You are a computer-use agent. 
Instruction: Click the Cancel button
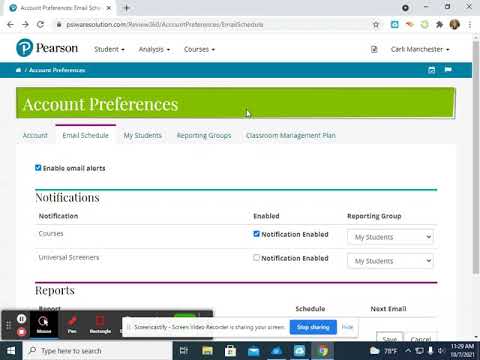point(421,338)
